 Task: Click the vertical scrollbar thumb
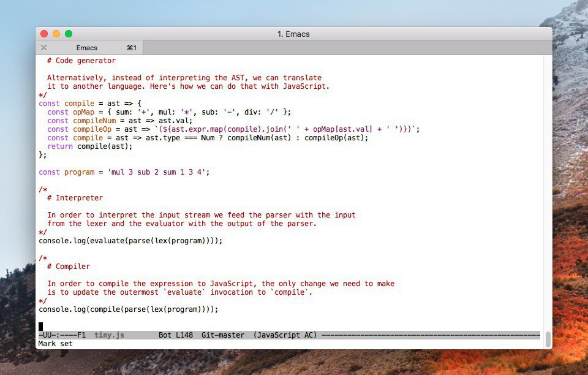point(548,339)
